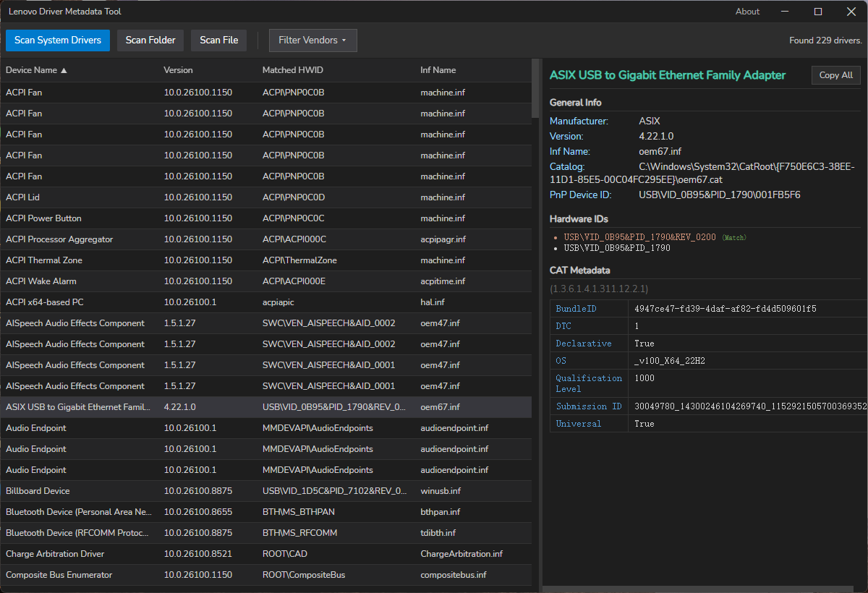Sort by Device Name column header
This screenshot has width=868, height=593.
[x=36, y=70]
